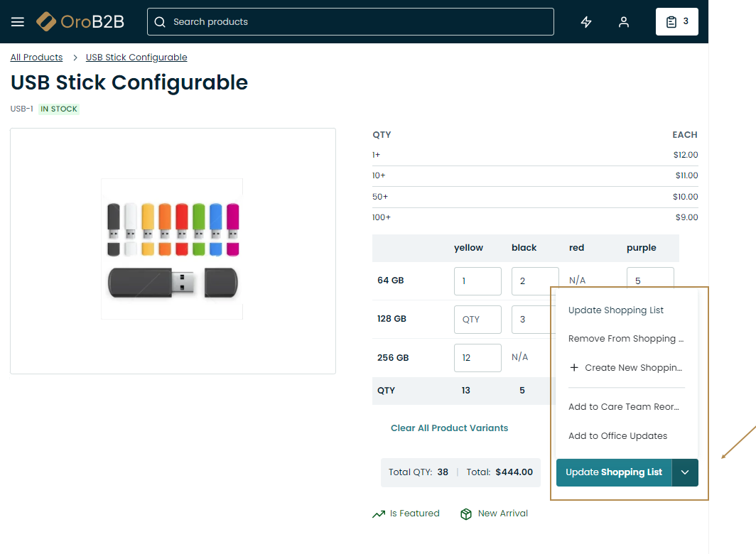Select Update Shopping List menu entry
Screen dimensions: 756x554
coord(616,310)
